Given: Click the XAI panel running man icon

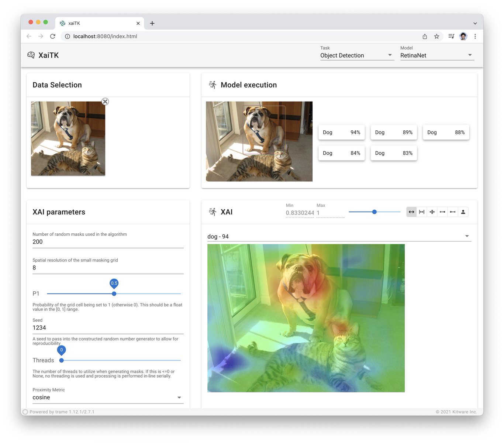Looking at the screenshot, I should (213, 212).
